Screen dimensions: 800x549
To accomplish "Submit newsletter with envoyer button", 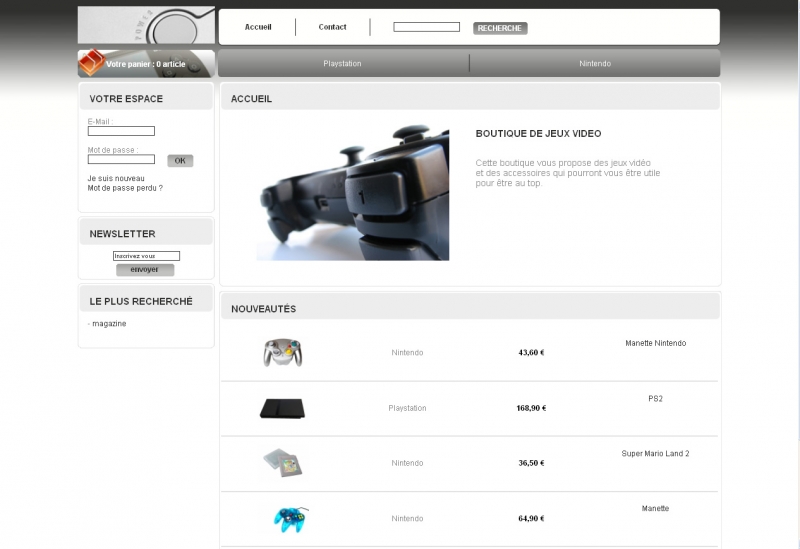I will [145, 270].
